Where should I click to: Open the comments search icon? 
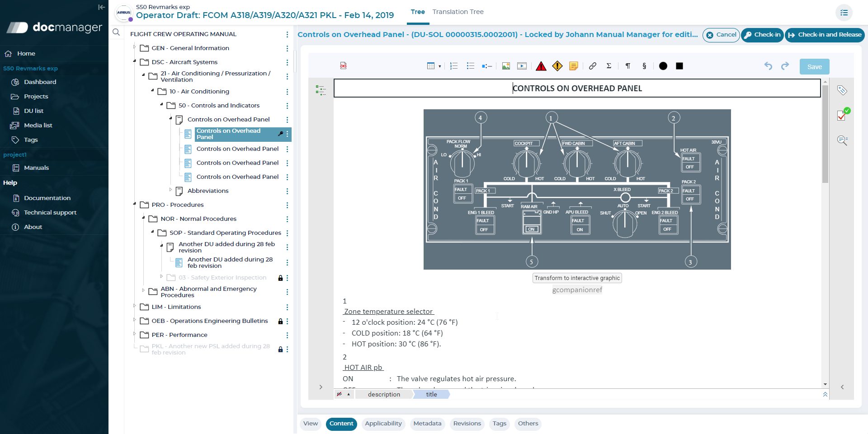pos(842,140)
